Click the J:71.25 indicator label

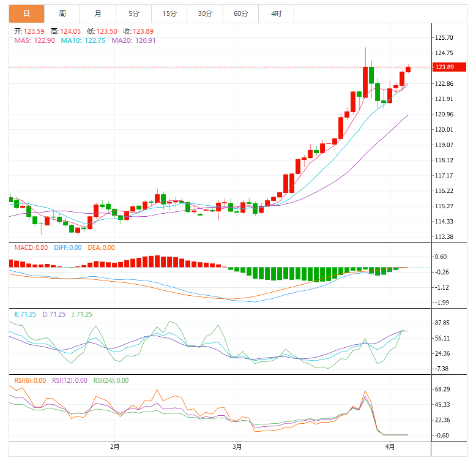click(x=81, y=314)
